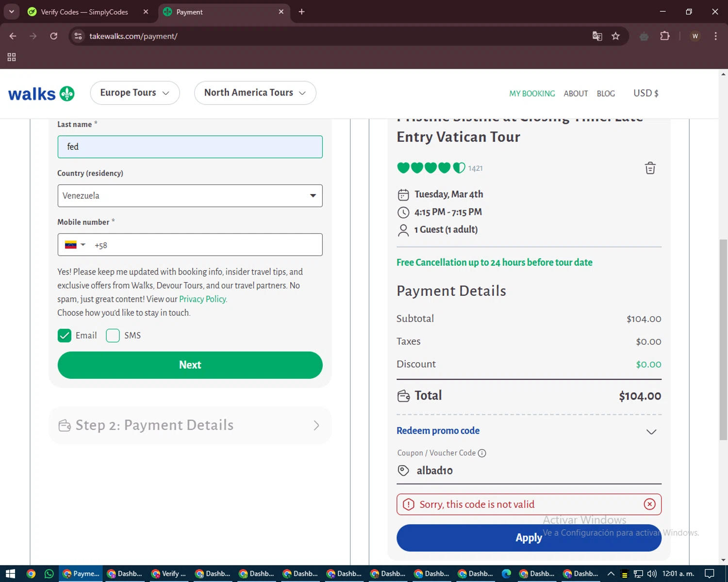Click the taskbar clock showing 12:01 a. m.

click(678, 574)
